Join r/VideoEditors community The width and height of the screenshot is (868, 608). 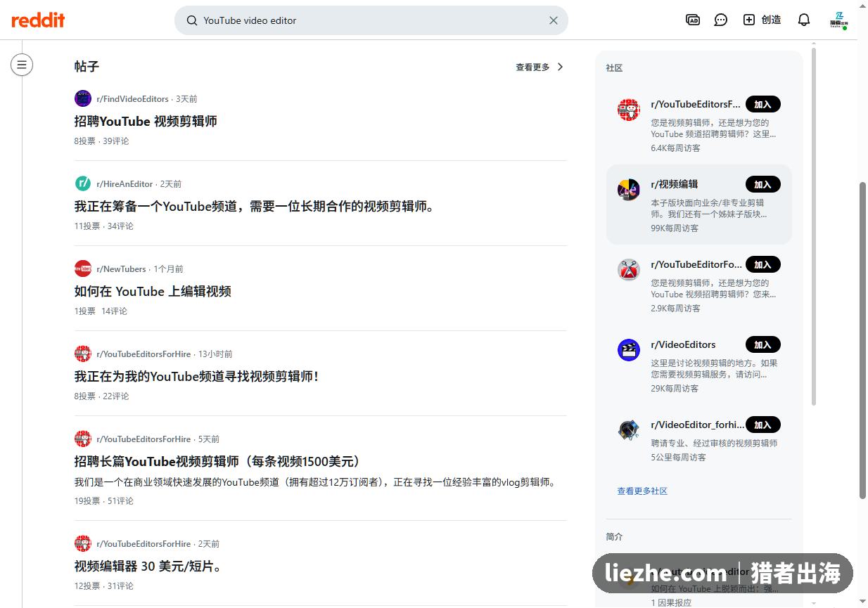click(763, 345)
